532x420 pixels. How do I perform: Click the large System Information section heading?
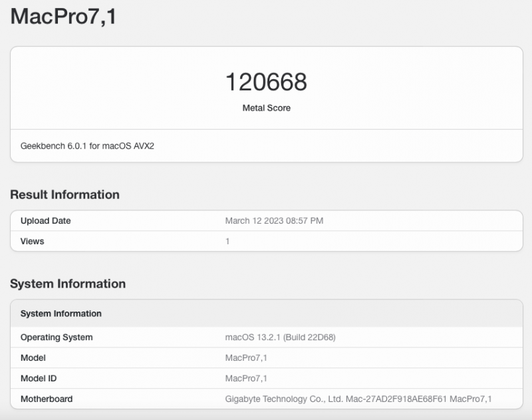(x=68, y=284)
